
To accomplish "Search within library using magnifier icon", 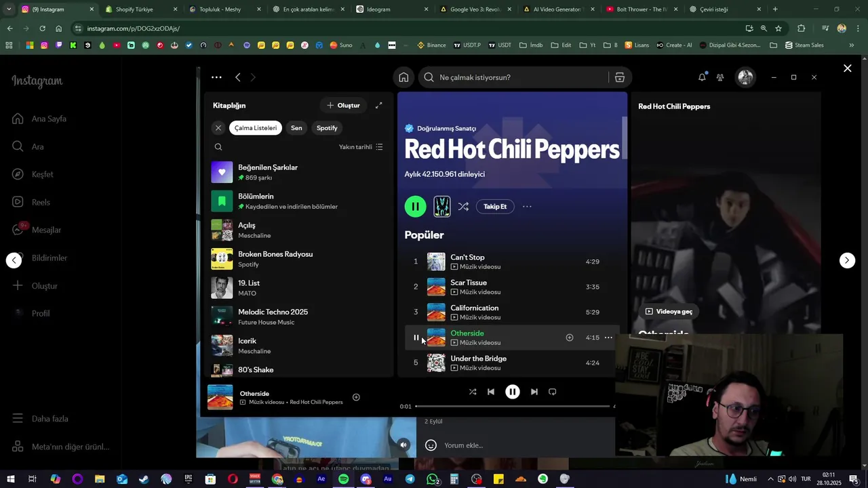I will pyautogui.click(x=218, y=147).
